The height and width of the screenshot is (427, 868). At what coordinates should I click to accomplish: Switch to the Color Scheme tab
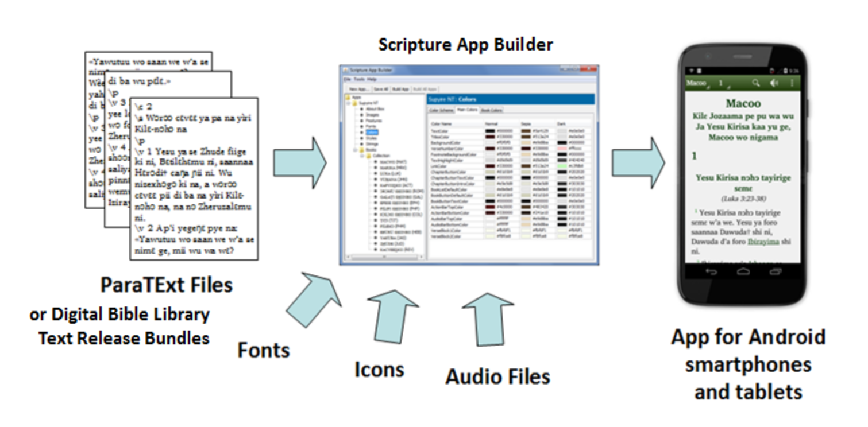(x=441, y=110)
